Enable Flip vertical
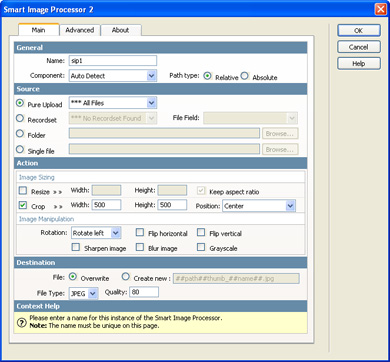 pos(201,232)
